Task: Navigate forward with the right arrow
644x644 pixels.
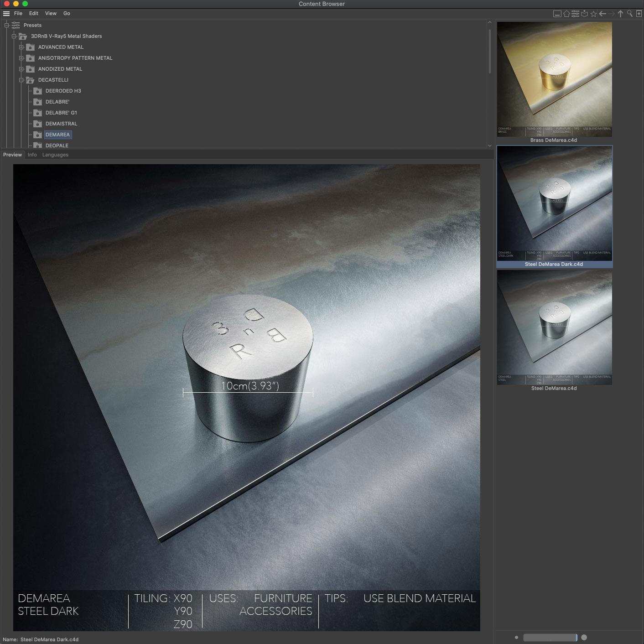Action: tap(611, 14)
